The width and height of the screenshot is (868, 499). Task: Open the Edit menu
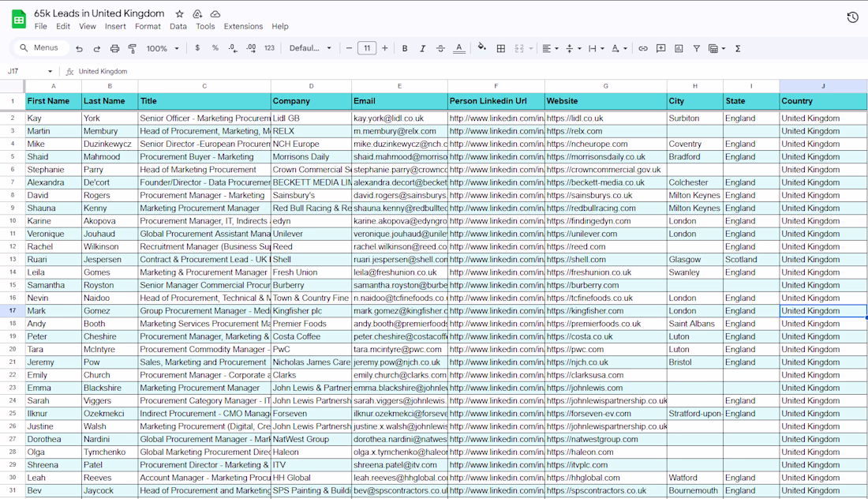click(63, 27)
